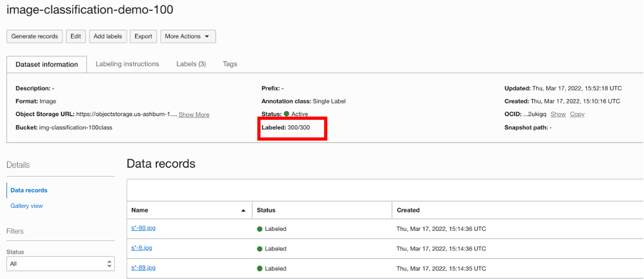Viewport: 644px width, 279px height.
Task: Click Show More for Object Storage URL
Action: (194, 115)
